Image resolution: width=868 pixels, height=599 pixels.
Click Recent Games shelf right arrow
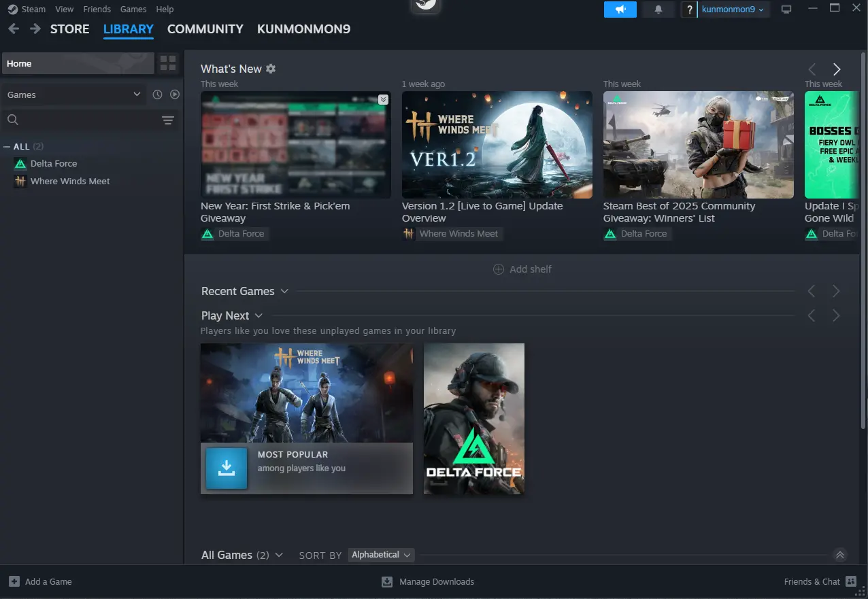tap(836, 291)
